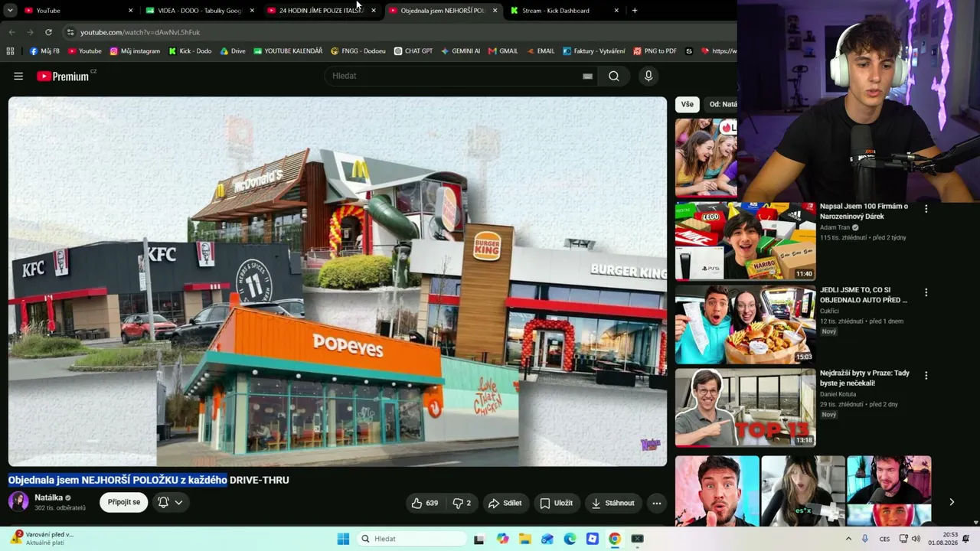Select the Od: Natálka filter chip
This screenshot has height=551, width=980.
click(x=723, y=104)
